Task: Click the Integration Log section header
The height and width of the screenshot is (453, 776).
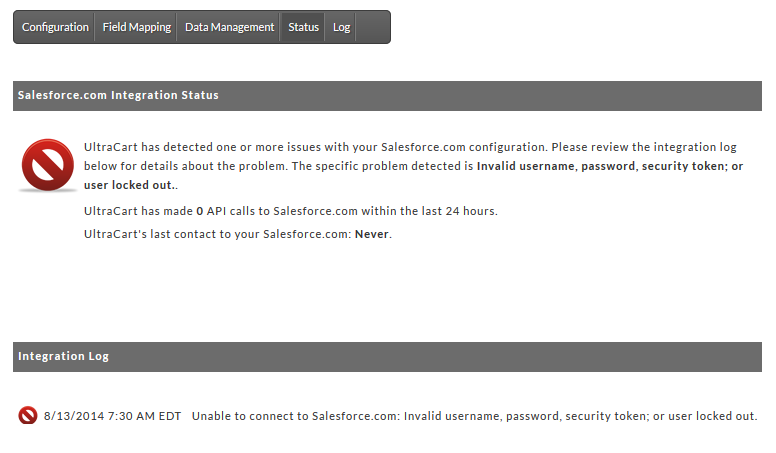Action: tap(387, 356)
